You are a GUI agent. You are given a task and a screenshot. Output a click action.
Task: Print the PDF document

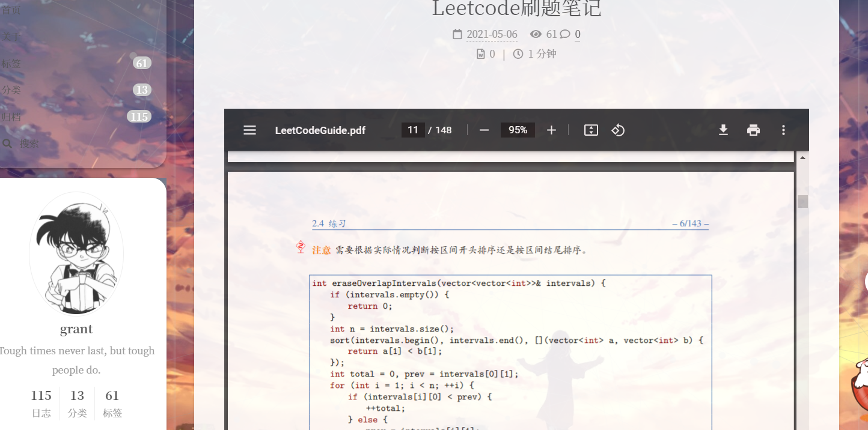[753, 130]
